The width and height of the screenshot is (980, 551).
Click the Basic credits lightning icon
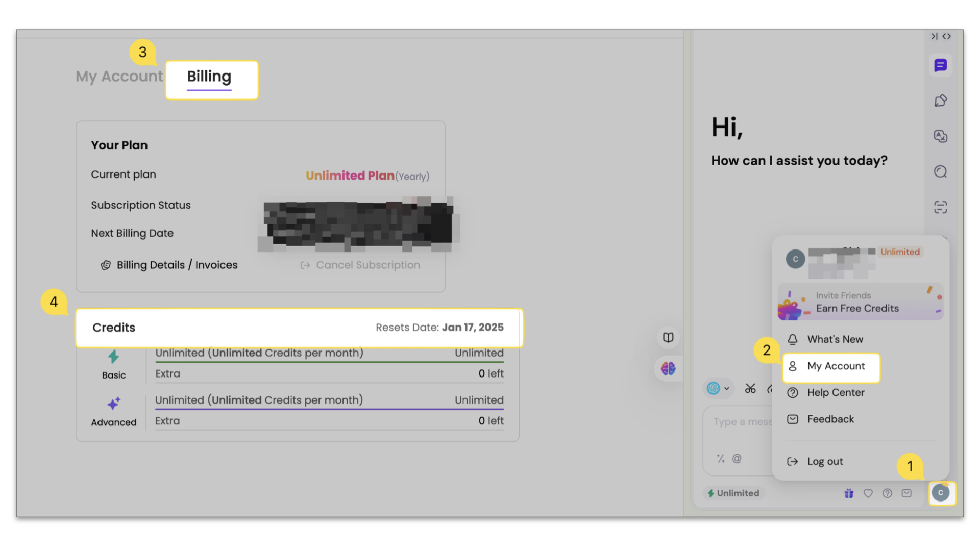[113, 357]
